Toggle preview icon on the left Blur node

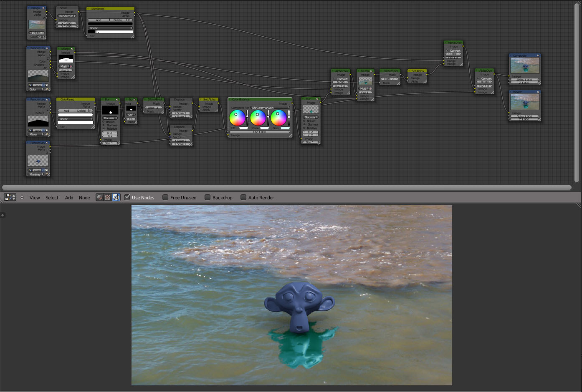(117, 100)
